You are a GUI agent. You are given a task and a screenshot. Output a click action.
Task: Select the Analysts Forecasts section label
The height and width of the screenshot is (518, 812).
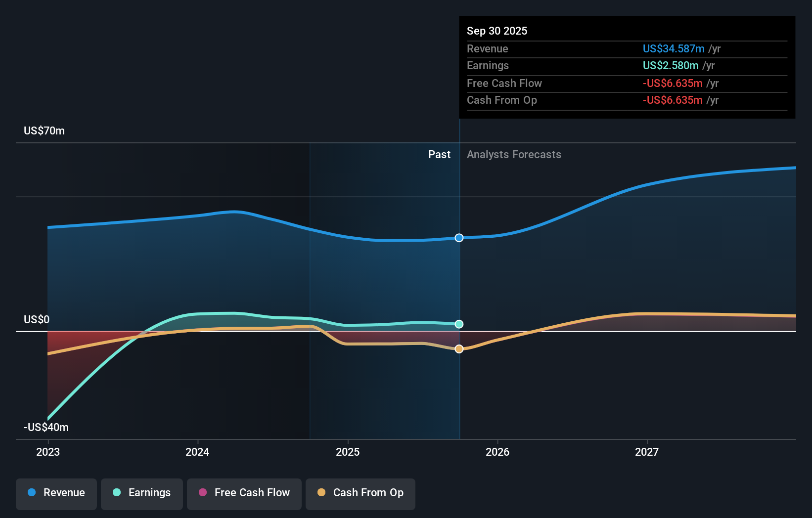(x=514, y=154)
